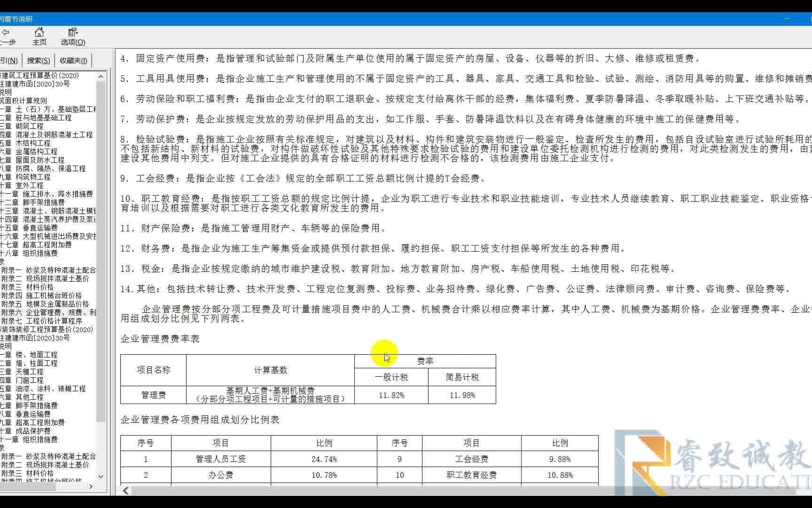812x508 pixels.
Task: Open 附录四 施工机械台班价格
Action: coord(41,295)
